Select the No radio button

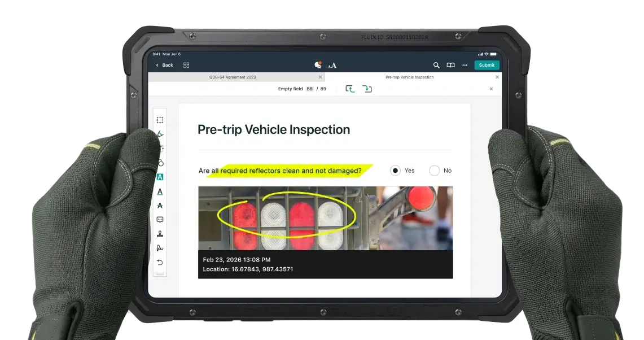pyautogui.click(x=435, y=170)
